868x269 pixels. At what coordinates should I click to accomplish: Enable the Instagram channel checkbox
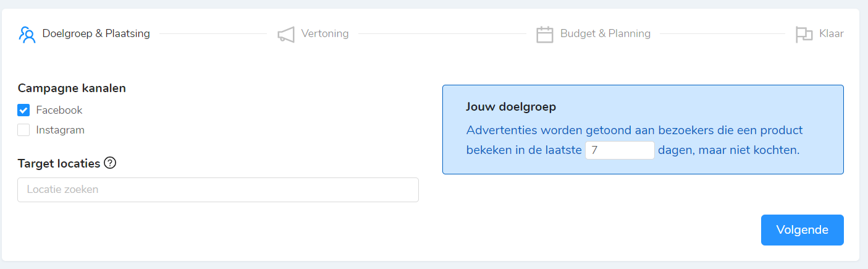click(23, 130)
